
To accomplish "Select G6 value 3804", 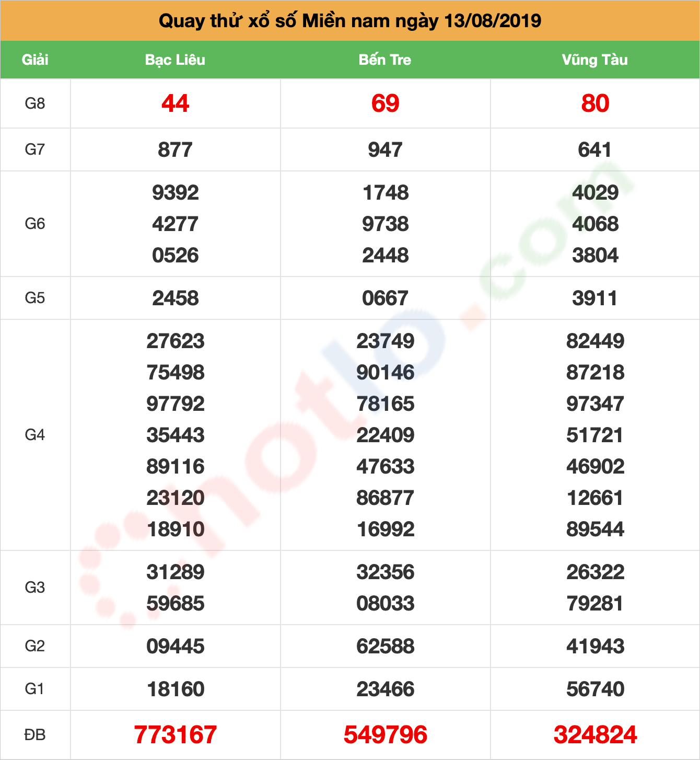I will 595,256.
